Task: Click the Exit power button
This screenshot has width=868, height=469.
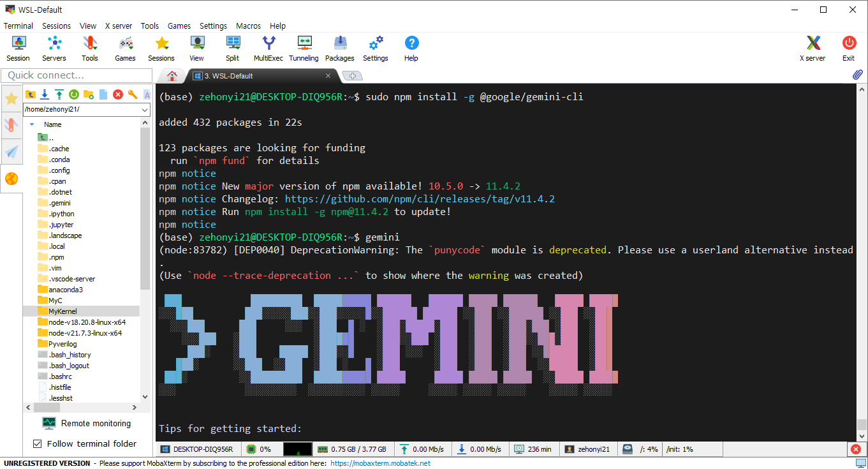Action: (849, 48)
